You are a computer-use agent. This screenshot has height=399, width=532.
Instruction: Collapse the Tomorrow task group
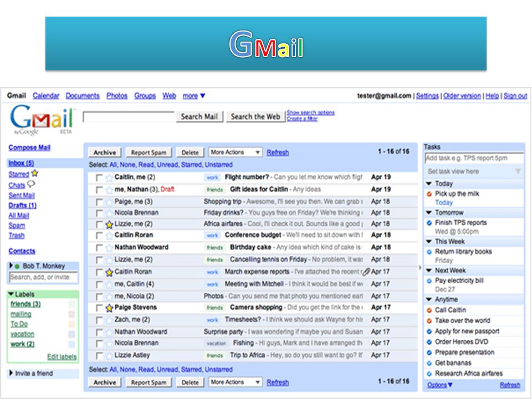point(429,212)
